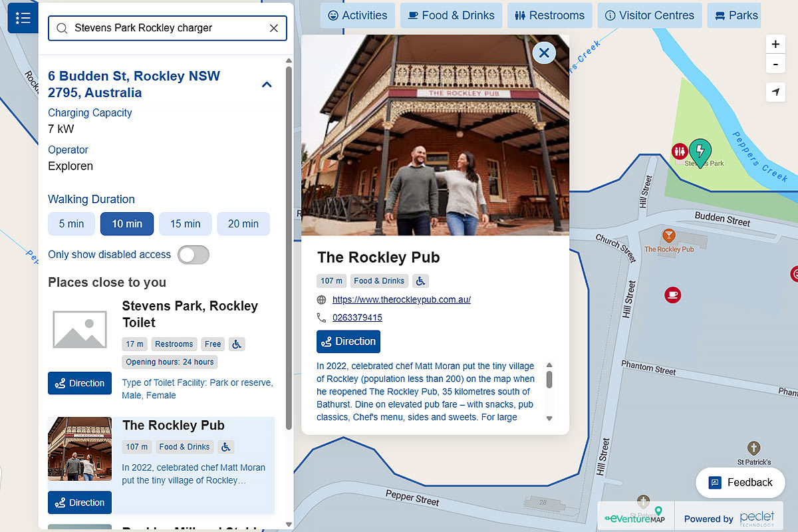This screenshot has height=532, width=798.
Task: Click St Patrick's church map marker
Action: [x=753, y=448]
